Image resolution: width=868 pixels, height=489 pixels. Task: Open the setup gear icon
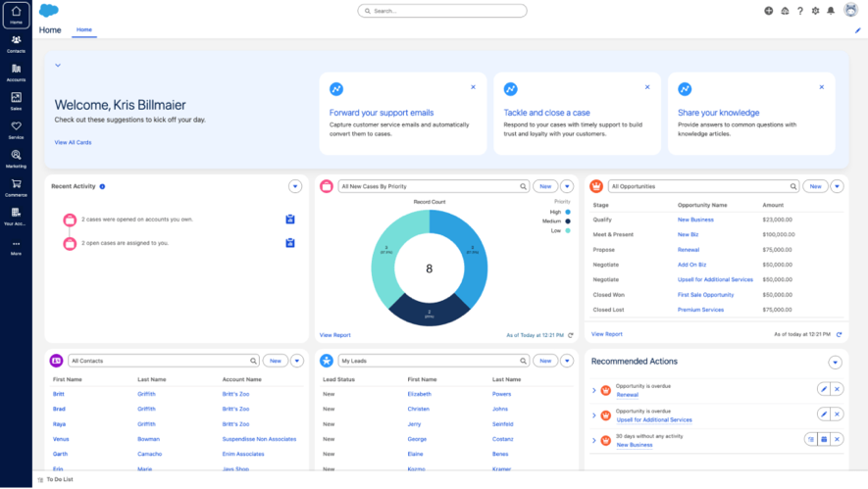pos(815,11)
